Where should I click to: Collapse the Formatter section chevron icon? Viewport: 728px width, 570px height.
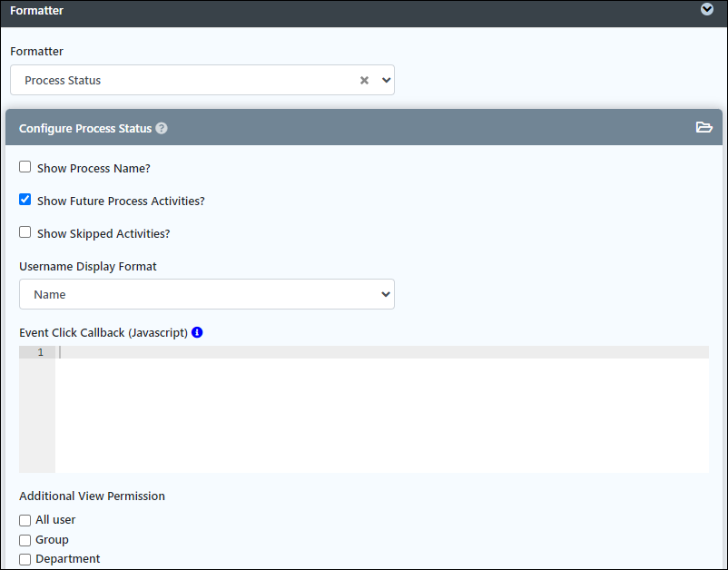click(x=706, y=9)
